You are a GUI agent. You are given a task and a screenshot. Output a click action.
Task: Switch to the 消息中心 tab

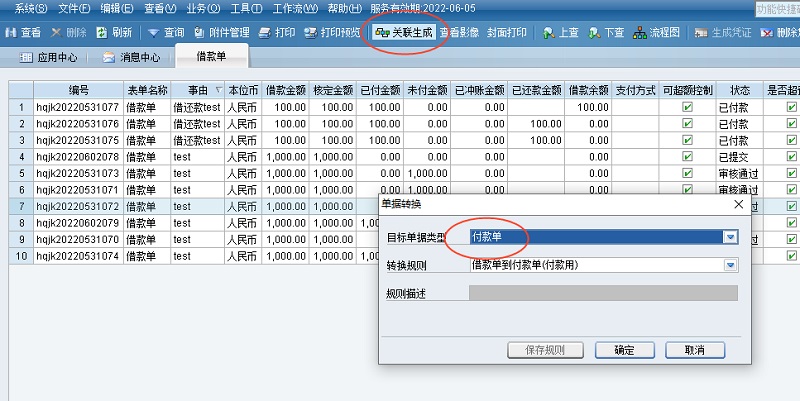coord(132,57)
